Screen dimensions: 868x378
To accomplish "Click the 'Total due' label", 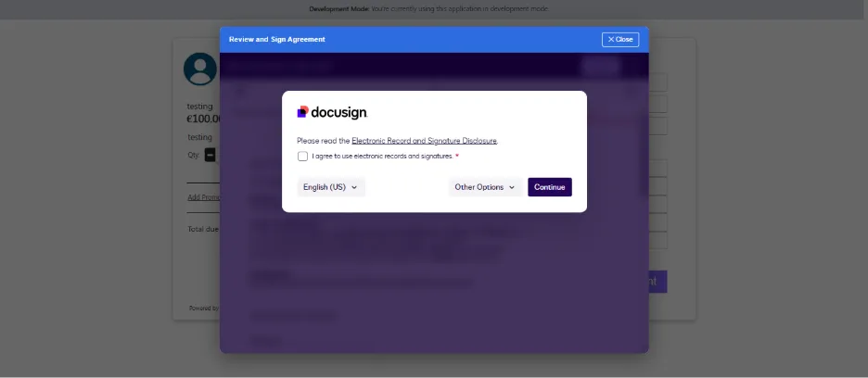I will point(202,229).
